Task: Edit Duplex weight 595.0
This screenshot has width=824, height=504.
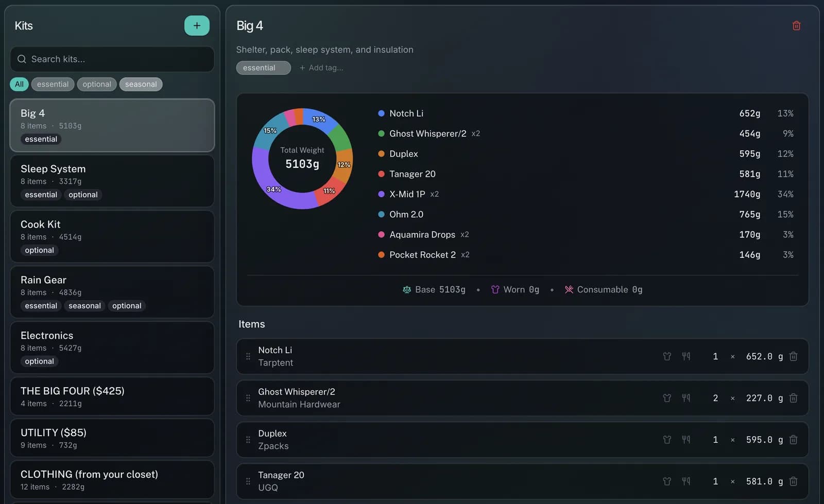Action: pyautogui.click(x=759, y=440)
